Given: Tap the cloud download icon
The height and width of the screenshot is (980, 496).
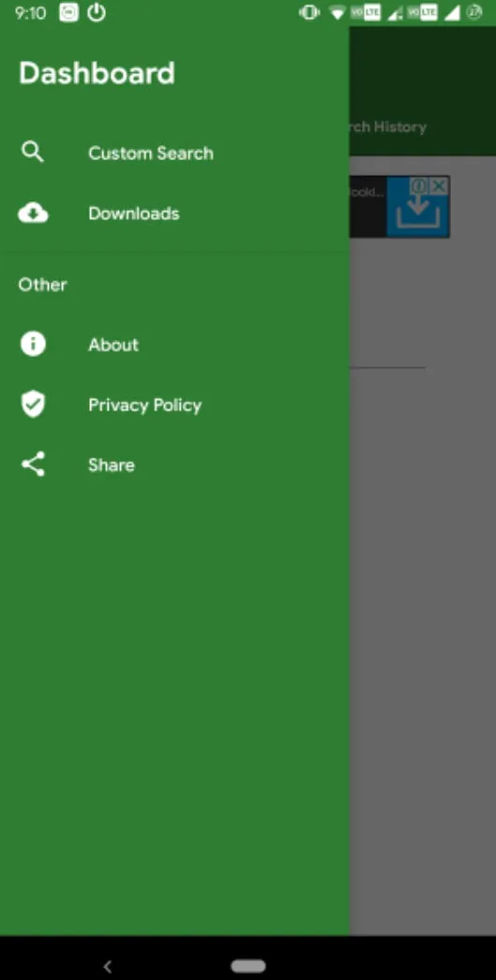Looking at the screenshot, I should pyautogui.click(x=33, y=214).
